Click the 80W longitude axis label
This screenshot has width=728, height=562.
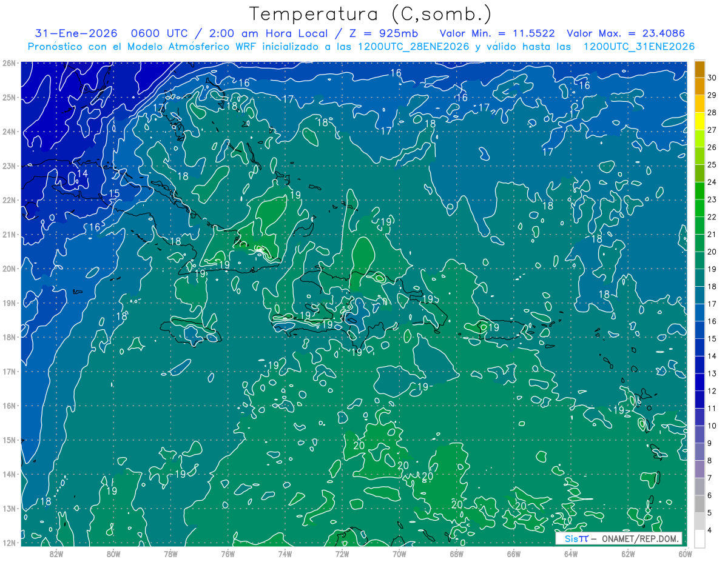(113, 554)
